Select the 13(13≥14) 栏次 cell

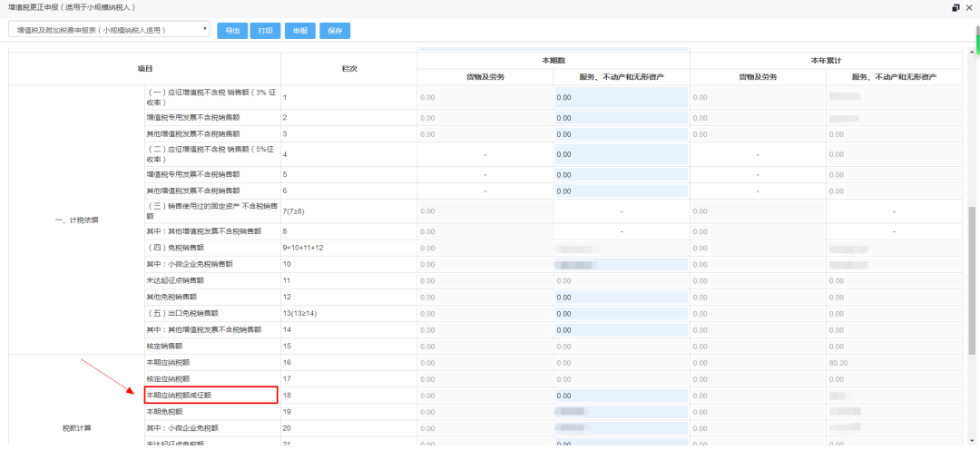pyautogui.click(x=348, y=313)
